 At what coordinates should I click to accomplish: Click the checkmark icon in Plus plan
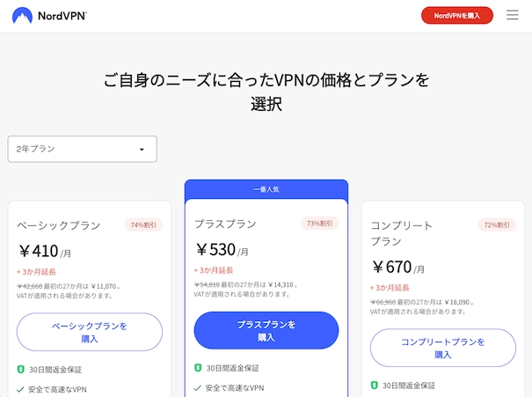click(198, 387)
